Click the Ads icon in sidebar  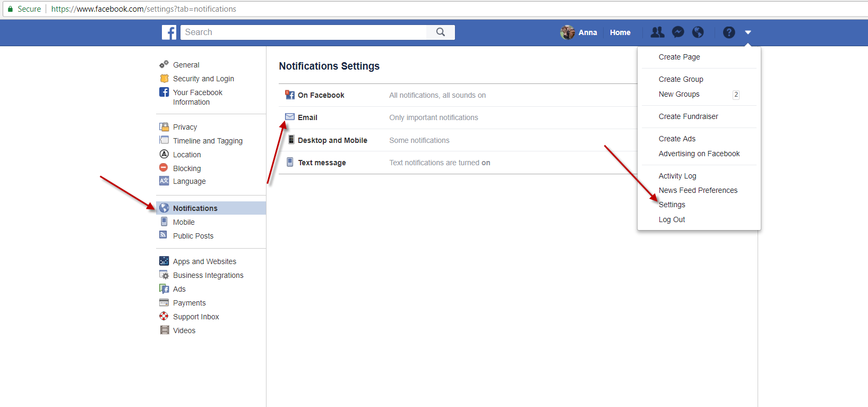pyautogui.click(x=164, y=289)
